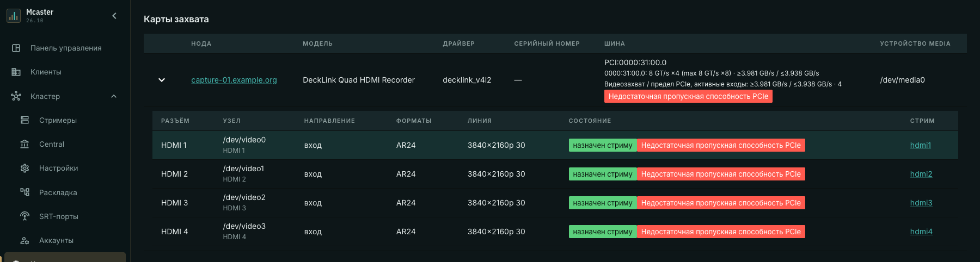This screenshot has height=262, width=980.
Task: Click 'DeckLink Quad HDMI Recorder' model cell
Action: pos(359,80)
